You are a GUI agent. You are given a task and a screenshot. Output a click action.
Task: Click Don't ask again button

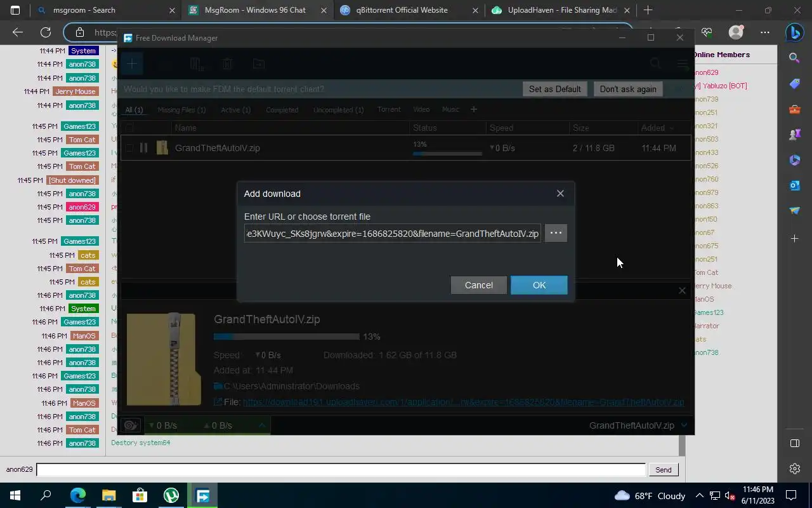click(628, 89)
